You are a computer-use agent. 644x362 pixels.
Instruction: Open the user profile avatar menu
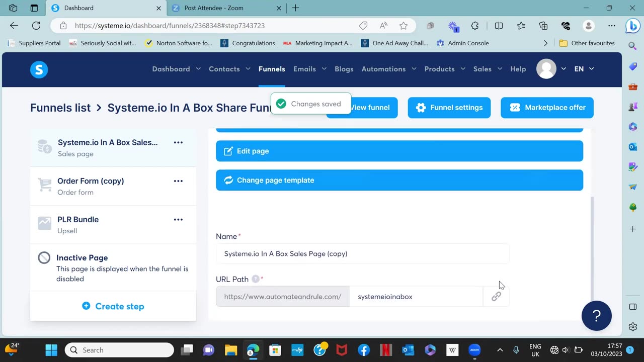pyautogui.click(x=546, y=69)
